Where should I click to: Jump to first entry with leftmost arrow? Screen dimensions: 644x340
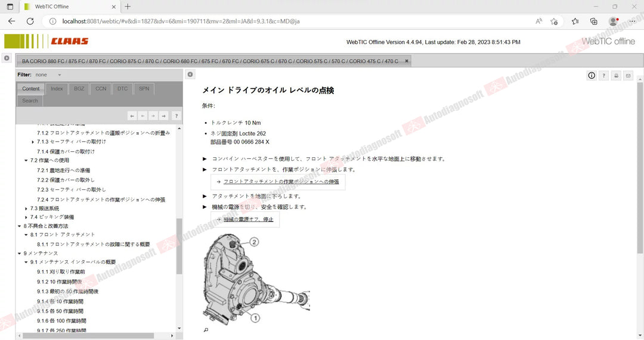click(x=132, y=116)
